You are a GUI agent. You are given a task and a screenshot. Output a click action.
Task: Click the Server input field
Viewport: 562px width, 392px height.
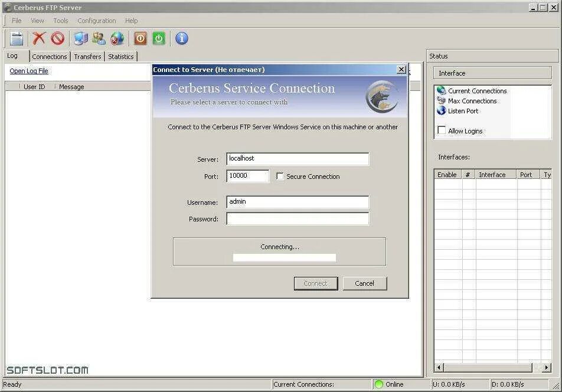click(298, 159)
